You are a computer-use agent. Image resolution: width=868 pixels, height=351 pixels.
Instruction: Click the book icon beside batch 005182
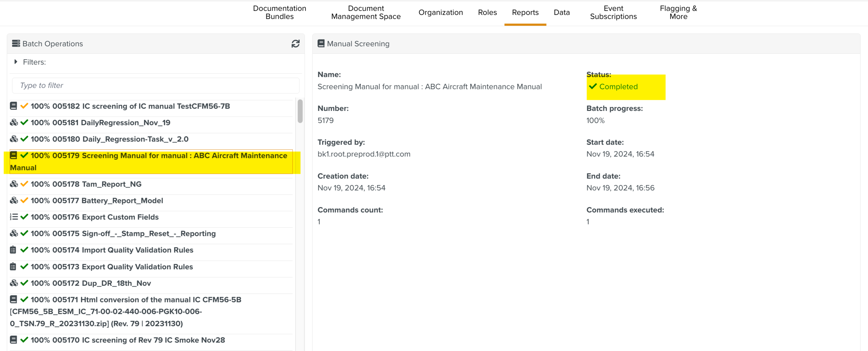(x=14, y=106)
